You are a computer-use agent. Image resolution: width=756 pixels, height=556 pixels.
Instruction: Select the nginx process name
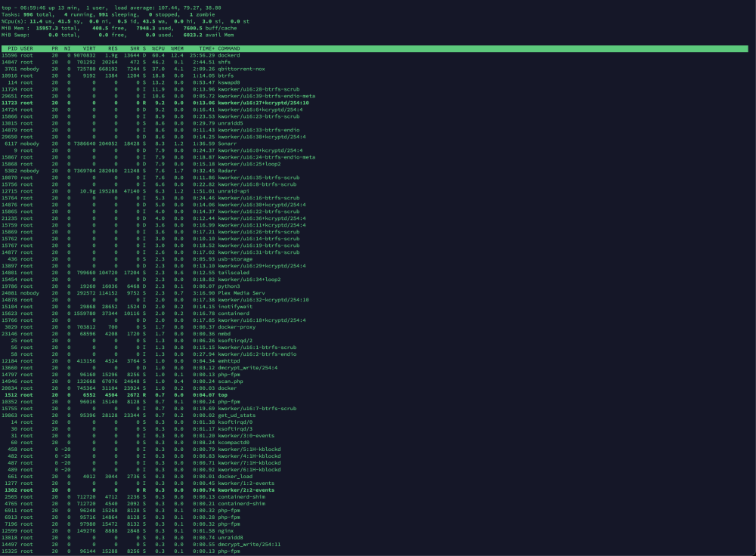pyautogui.click(x=225, y=531)
